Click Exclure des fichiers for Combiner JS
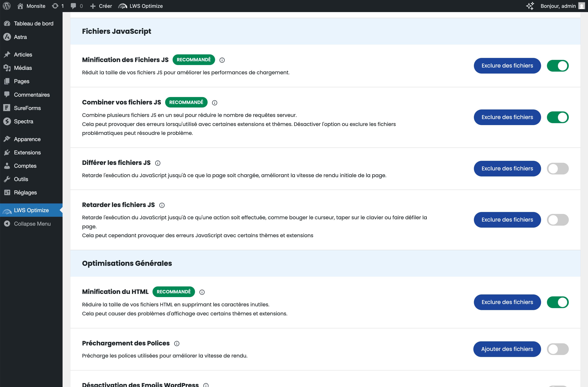 [507, 117]
